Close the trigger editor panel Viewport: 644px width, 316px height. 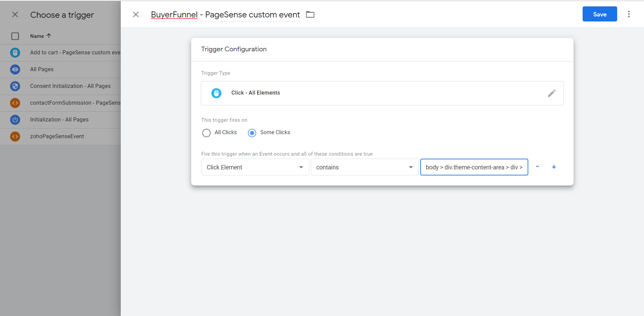[x=136, y=14]
